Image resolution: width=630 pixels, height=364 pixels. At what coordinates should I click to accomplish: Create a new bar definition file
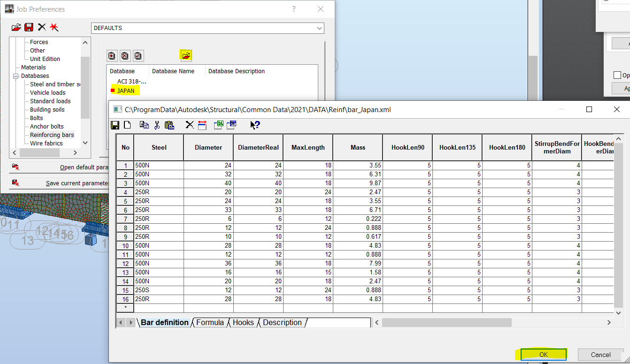tap(127, 125)
